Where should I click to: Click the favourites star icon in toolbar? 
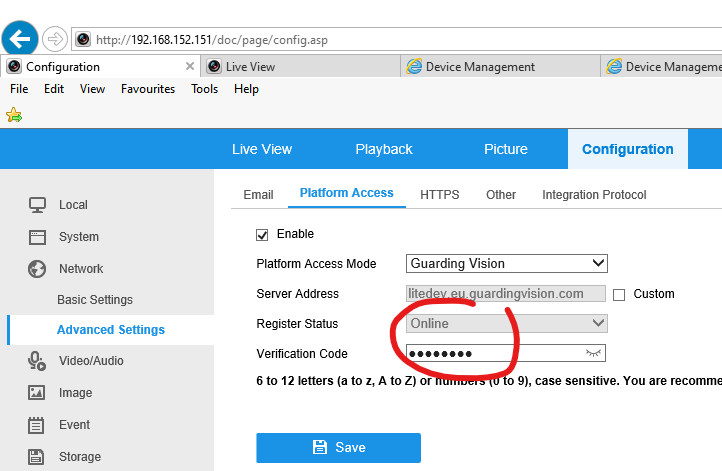(x=14, y=115)
